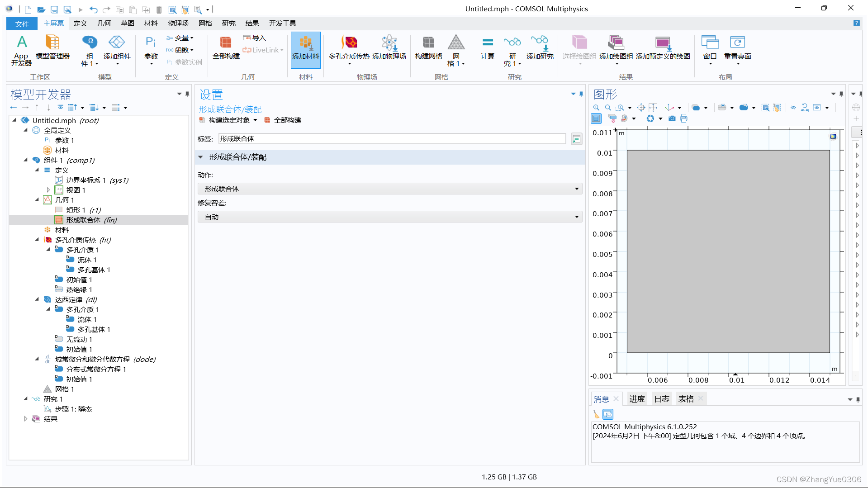
Task: Expand the 结果 tree node
Action: tap(26, 419)
